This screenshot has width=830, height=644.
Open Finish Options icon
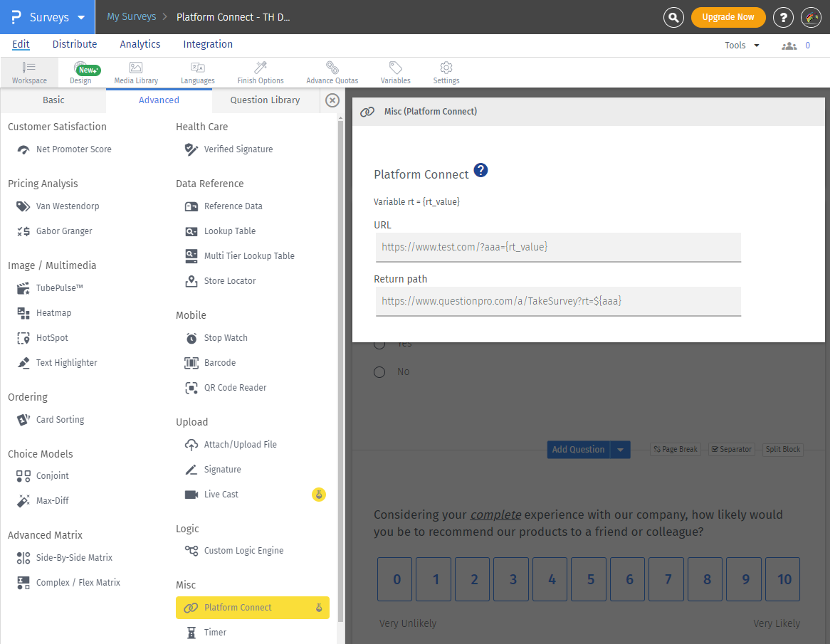click(261, 73)
